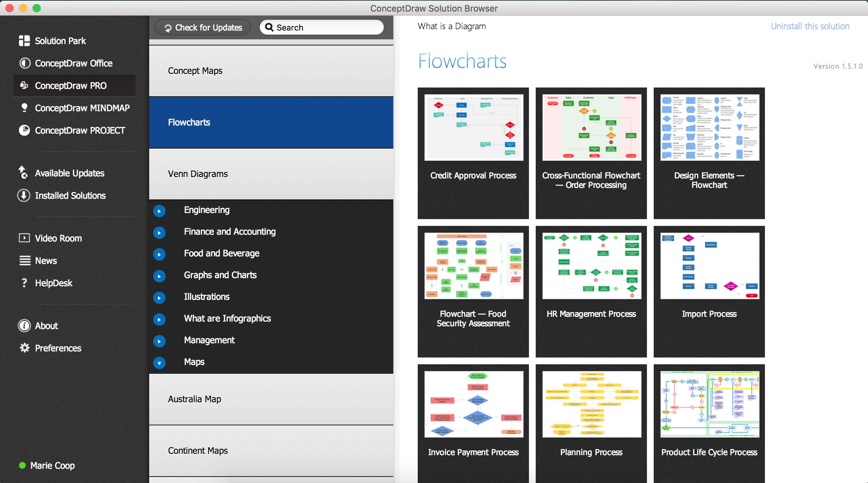
Task: Click the Installed Solutions download icon
Action: point(24,195)
